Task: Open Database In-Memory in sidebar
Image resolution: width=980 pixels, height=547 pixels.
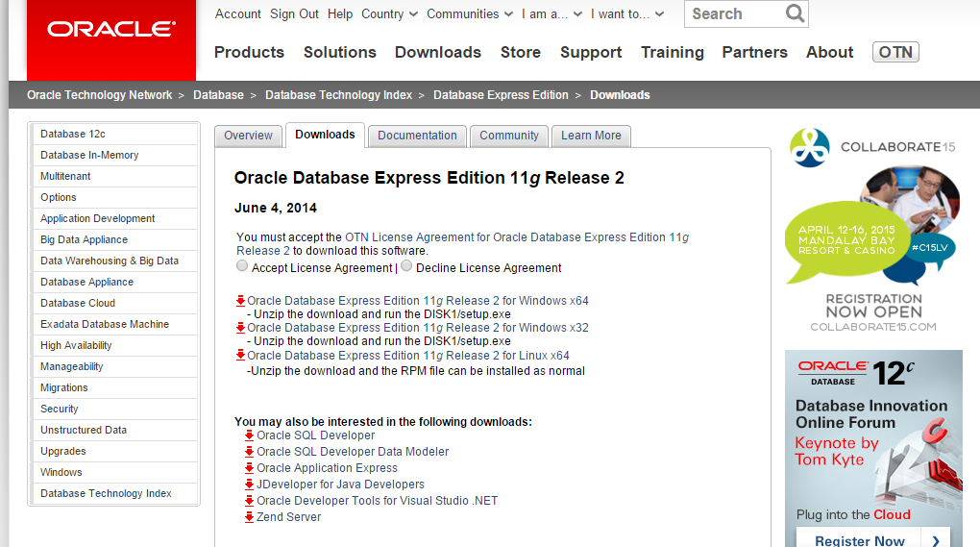Action: [x=89, y=155]
